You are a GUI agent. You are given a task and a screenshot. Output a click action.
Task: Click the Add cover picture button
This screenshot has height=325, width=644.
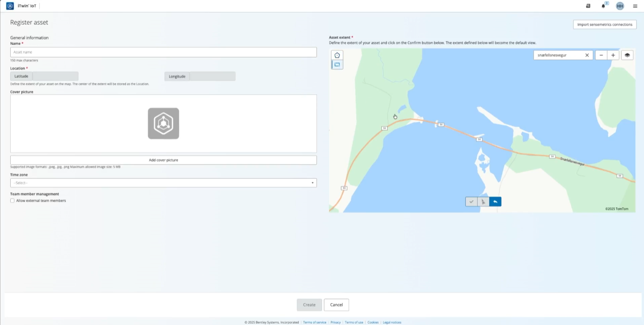coord(164,160)
